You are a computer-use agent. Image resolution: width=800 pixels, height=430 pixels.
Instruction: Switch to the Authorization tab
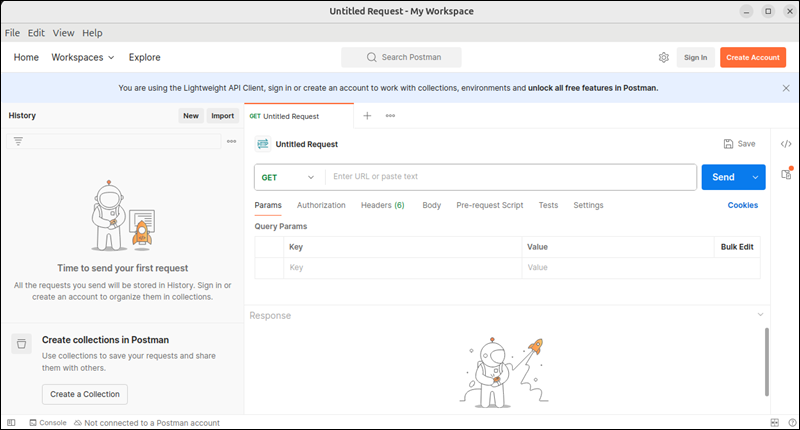[x=321, y=205]
